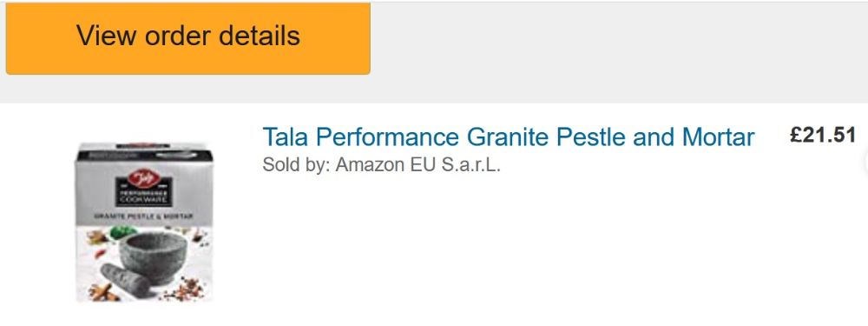
Task: Click the pestle pictured on the product box
Action: [x=124, y=279]
